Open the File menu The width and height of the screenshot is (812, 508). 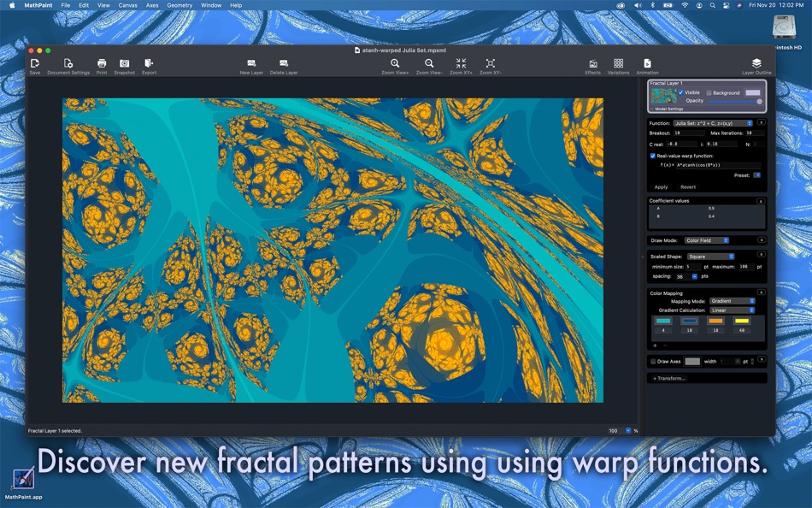(66, 5)
